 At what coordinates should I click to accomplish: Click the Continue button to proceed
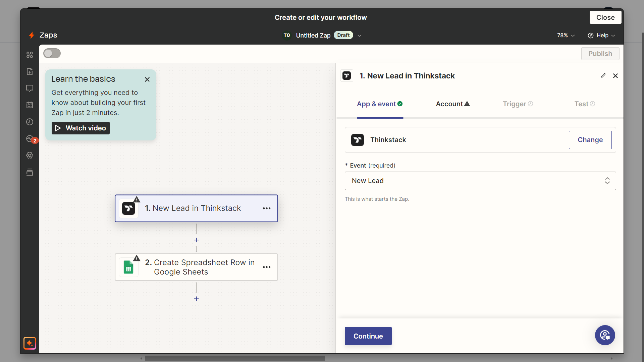point(368,336)
